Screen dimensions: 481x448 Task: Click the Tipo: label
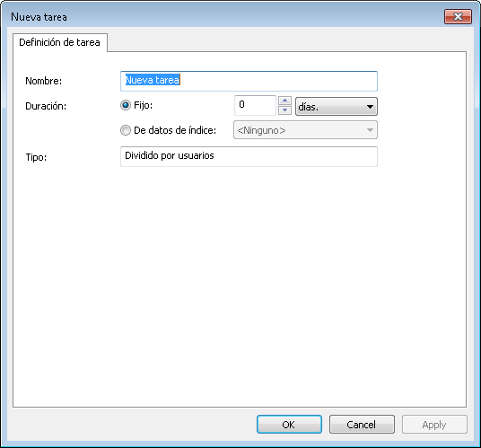36,157
